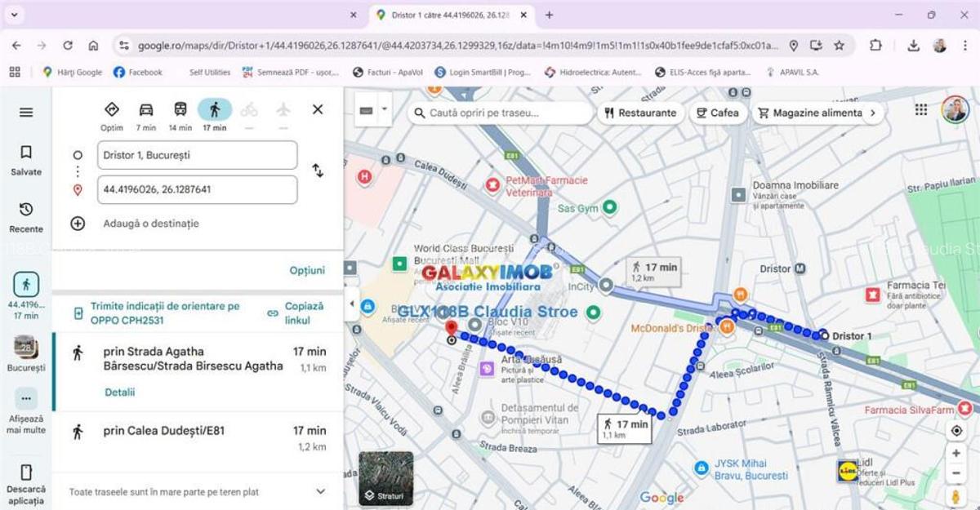This screenshot has width=980, height=510.
Task: Click the destination coordinates field
Action: 197,189
